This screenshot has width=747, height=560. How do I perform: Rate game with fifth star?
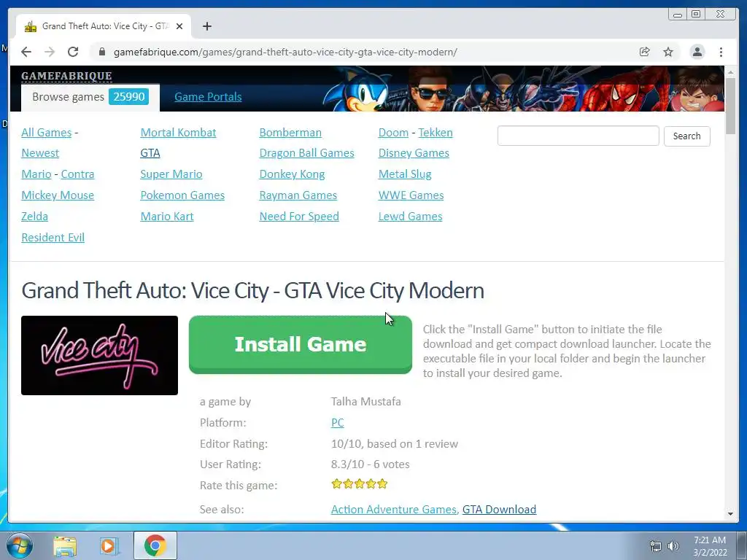[382, 484]
